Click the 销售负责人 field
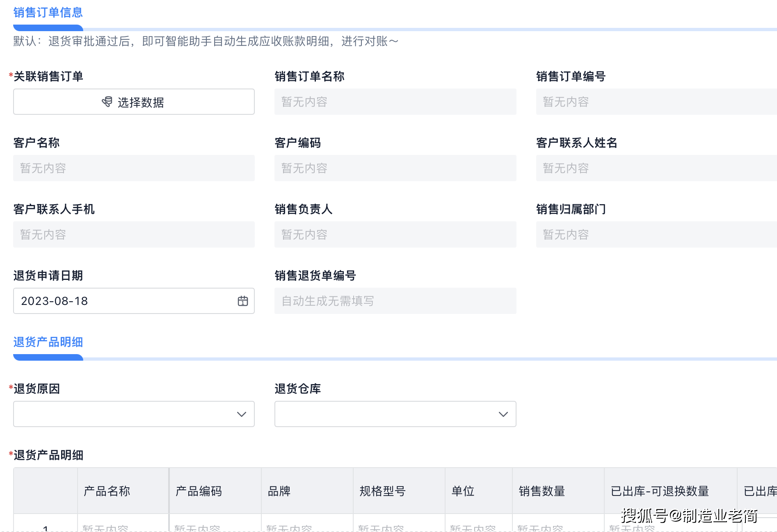 tap(395, 234)
